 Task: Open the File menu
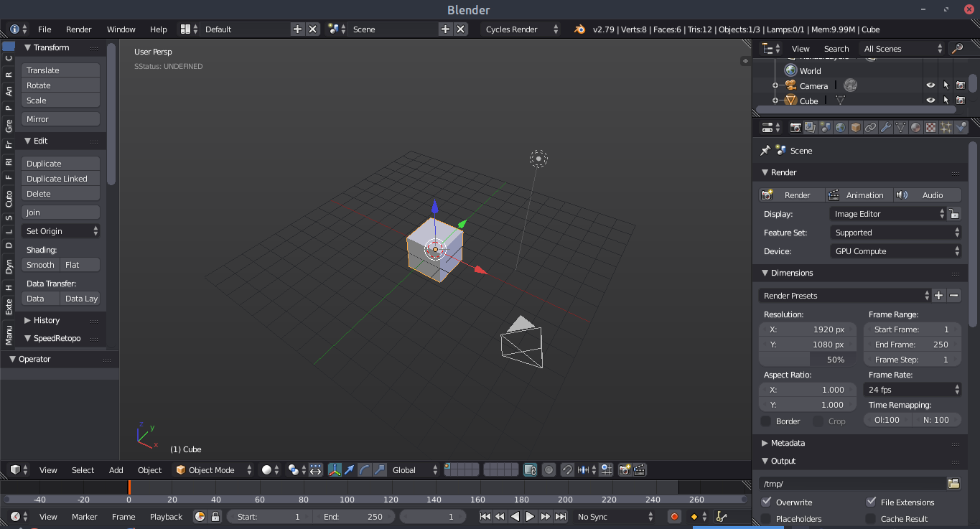45,29
